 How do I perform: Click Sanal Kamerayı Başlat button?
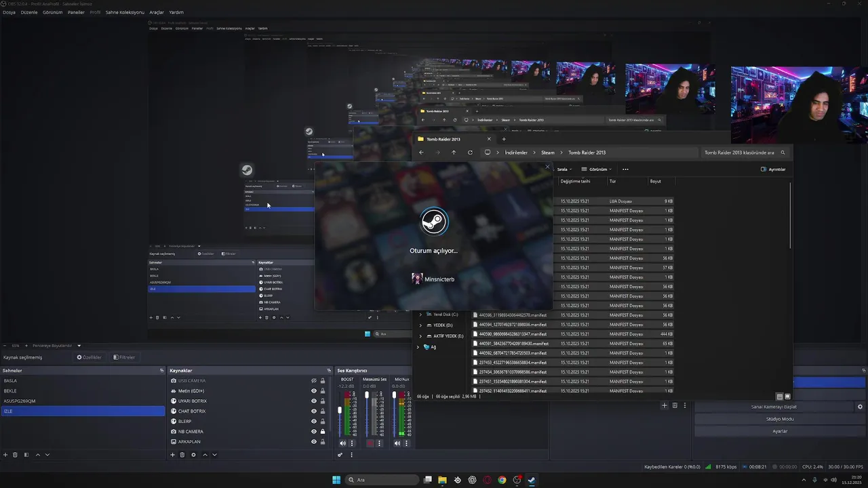[774, 407]
